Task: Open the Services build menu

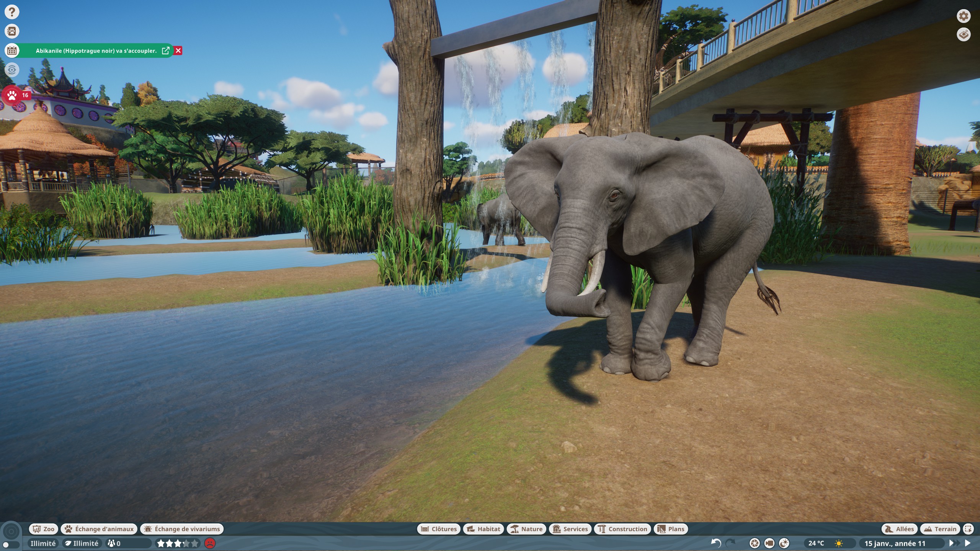Action: 570,529
